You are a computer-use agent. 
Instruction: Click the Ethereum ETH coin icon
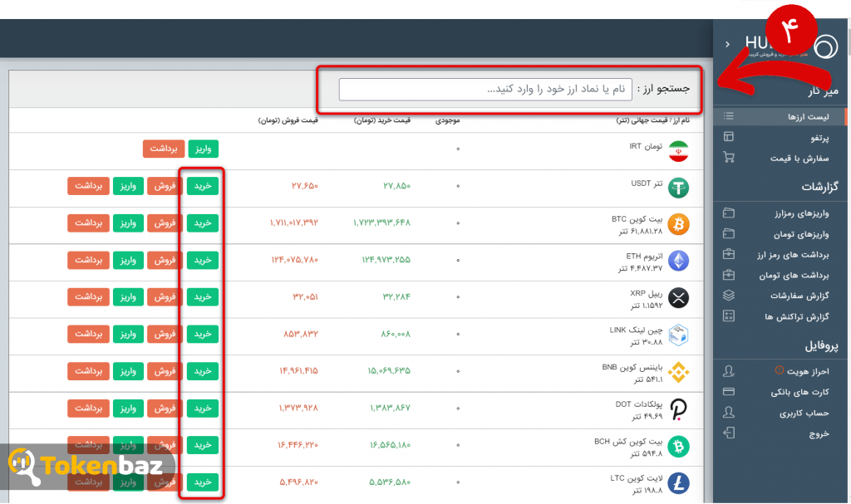pos(678,261)
